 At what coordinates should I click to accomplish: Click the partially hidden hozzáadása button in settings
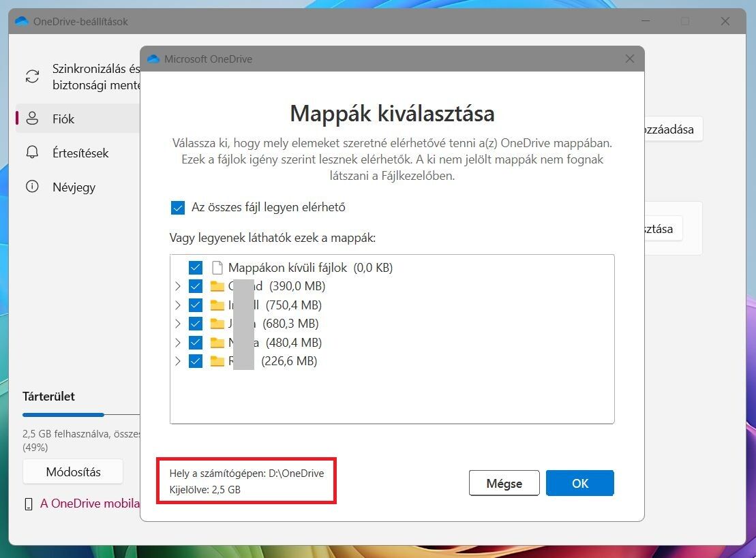click(x=673, y=129)
